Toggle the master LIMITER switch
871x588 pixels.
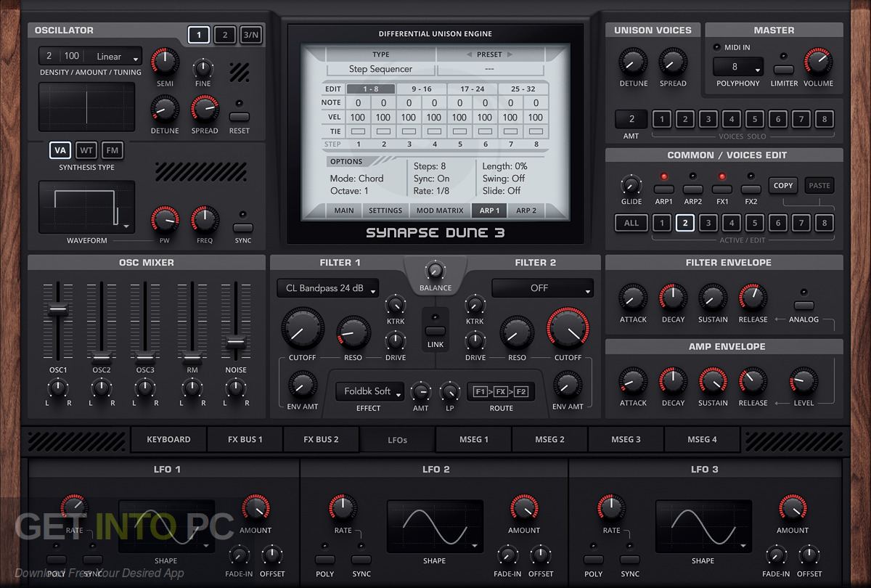(783, 70)
